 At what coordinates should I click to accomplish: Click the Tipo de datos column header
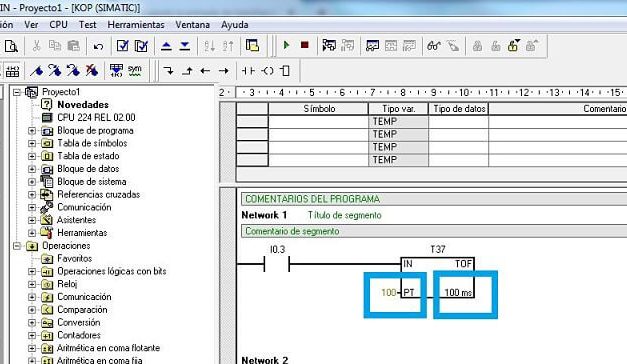(459, 109)
